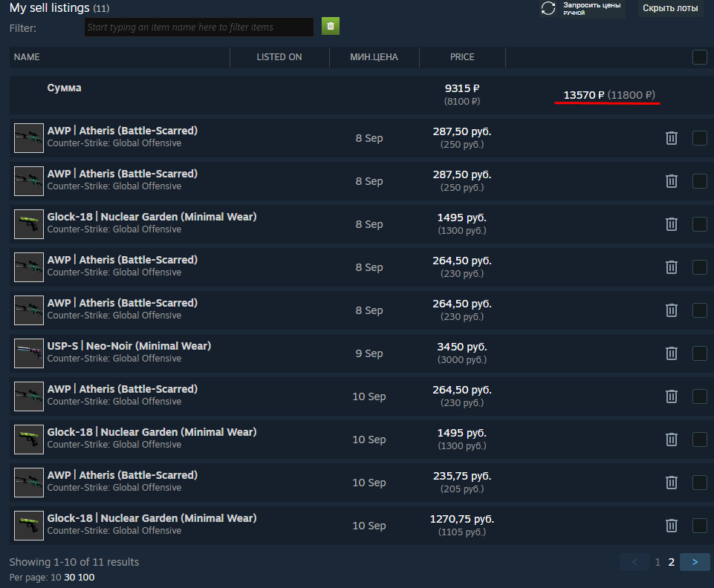Click the refresh icon beside Запросить цены

[x=548, y=8]
